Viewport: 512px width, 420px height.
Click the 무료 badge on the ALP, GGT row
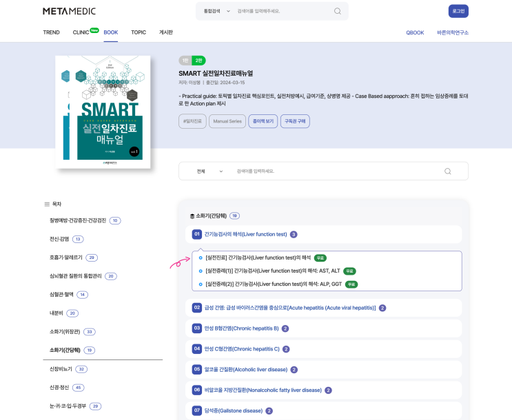click(351, 284)
